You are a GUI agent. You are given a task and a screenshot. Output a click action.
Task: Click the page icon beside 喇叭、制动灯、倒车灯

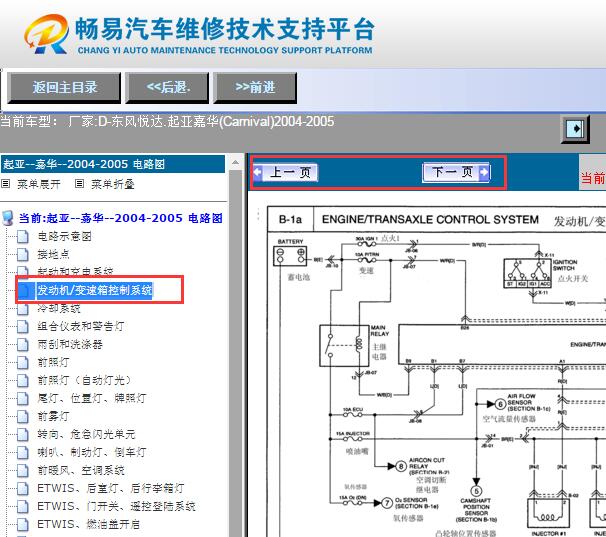point(23,452)
